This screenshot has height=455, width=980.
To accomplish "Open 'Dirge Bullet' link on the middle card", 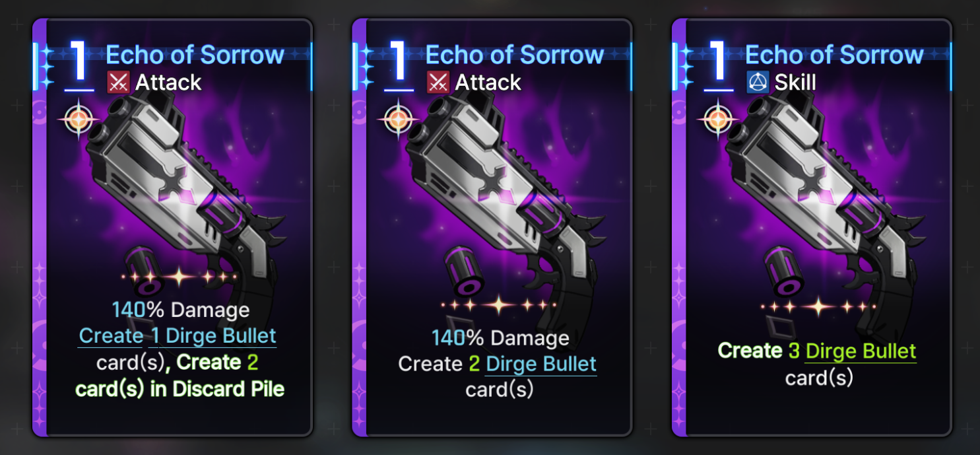I will (x=541, y=365).
